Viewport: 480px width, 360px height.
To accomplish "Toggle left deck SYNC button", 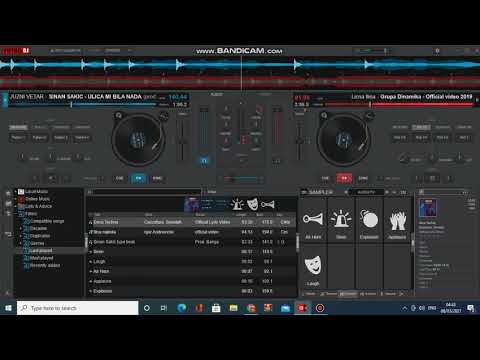I will [x=157, y=178].
